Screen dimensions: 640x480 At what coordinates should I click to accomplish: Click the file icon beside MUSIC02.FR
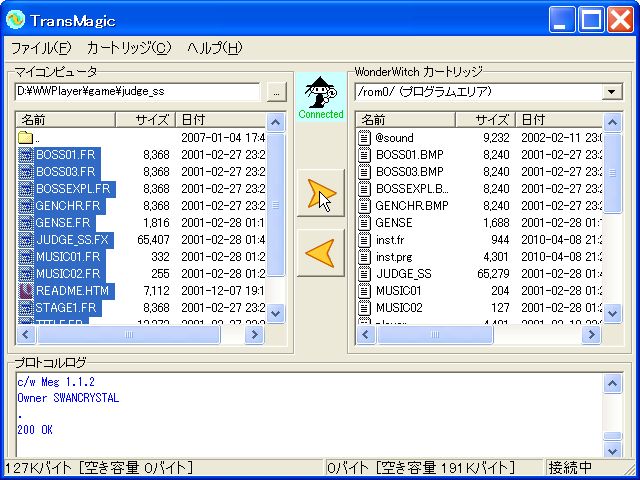[26, 273]
